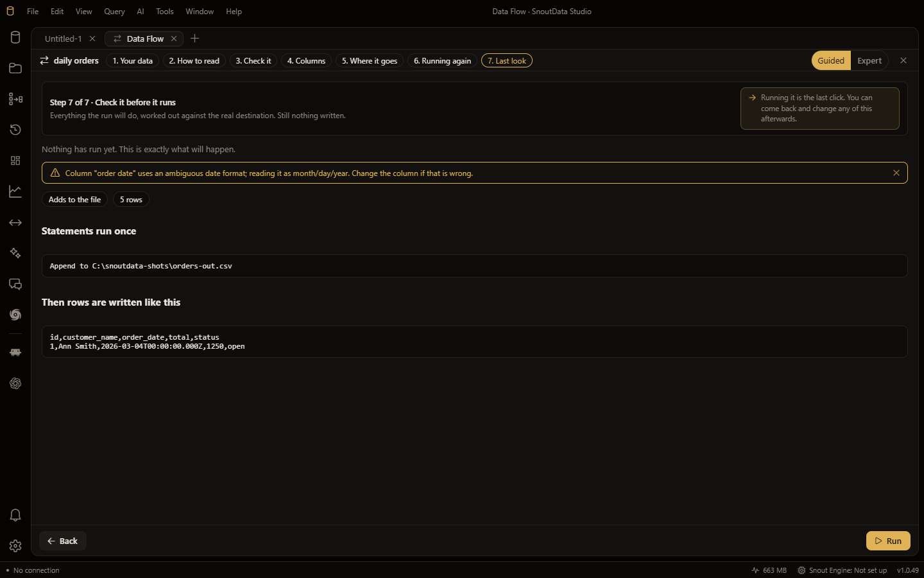Open Snout Engine: Not set up status
The image size is (924, 578).
pos(842,570)
